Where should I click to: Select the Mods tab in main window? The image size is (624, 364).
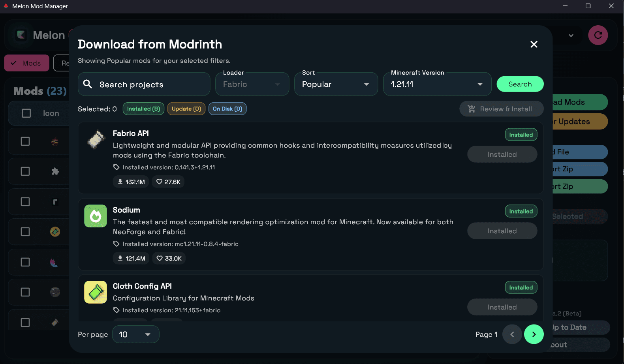[x=26, y=63]
